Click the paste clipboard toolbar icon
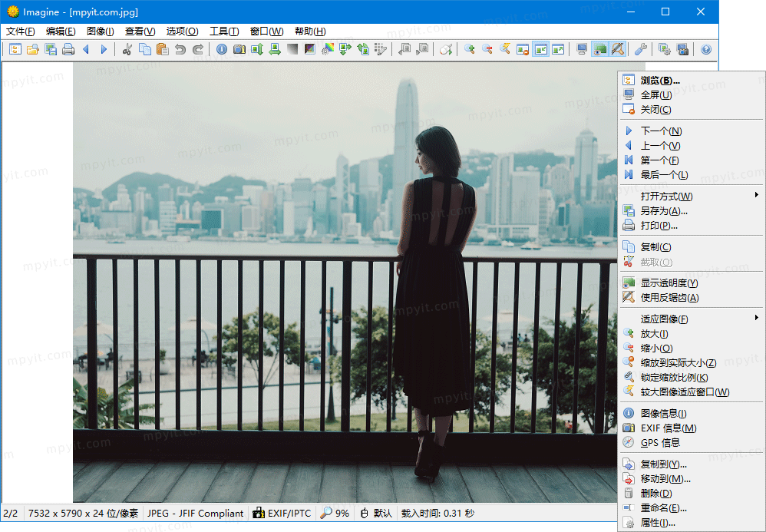Viewport: 766px width, 532px height. (x=163, y=49)
